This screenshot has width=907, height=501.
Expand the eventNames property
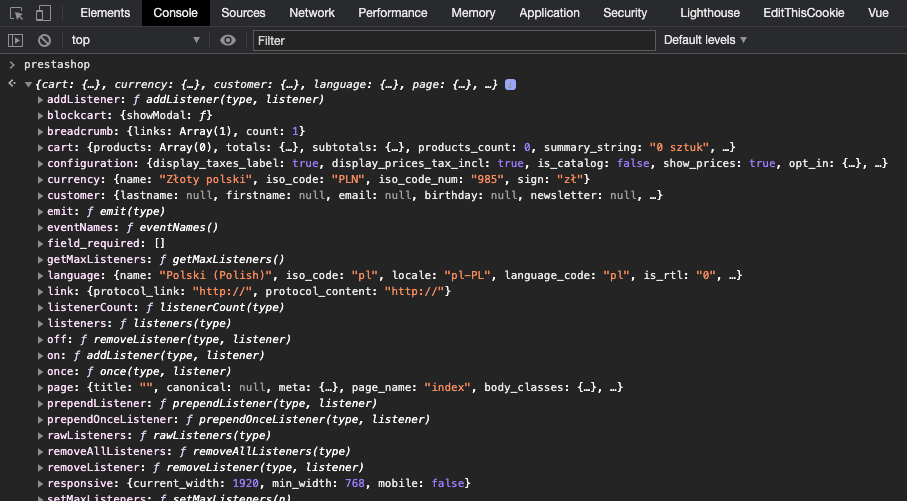point(40,227)
